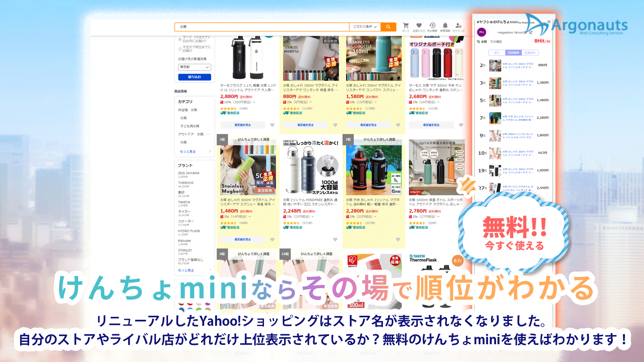Image resolution: width=644 pixels, height=362 pixels.
Task: Favorite the 880円 mug bottle via heart
Action: (335, 125)
